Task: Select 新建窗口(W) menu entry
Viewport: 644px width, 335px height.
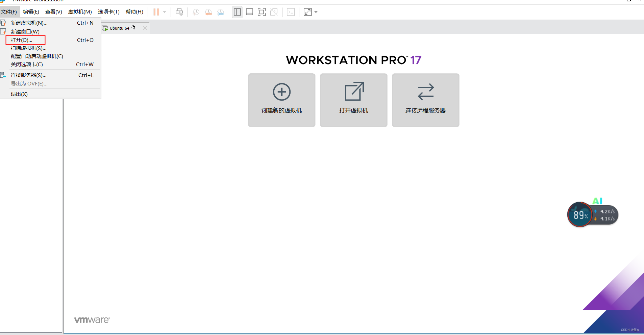Action: click(x=50, y=32)
